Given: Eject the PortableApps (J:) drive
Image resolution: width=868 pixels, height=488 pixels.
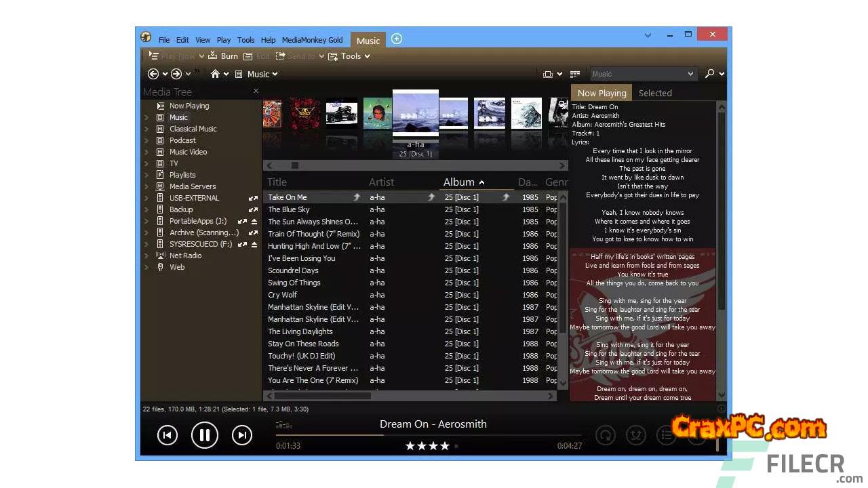Looking at the screenshot, I should click(x=254, y=222).
